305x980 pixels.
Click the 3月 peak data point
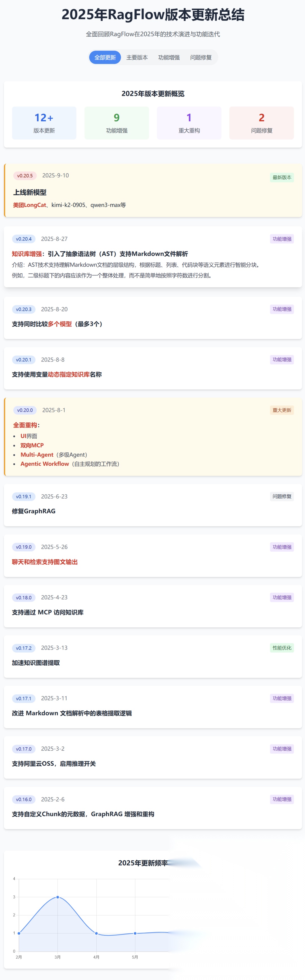58,897
